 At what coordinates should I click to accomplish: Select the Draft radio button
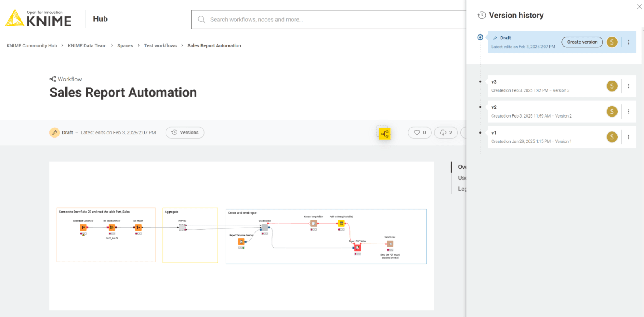(x=480, y=37)
